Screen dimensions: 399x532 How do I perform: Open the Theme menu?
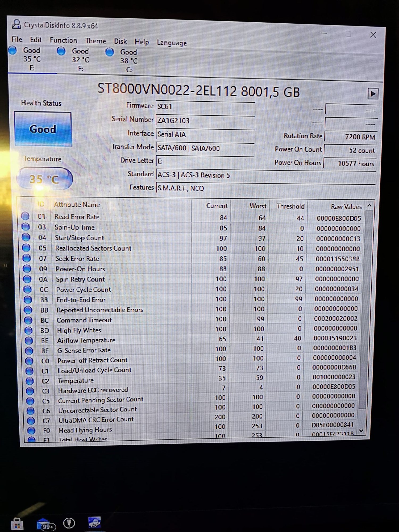click(x=95, y=41)
